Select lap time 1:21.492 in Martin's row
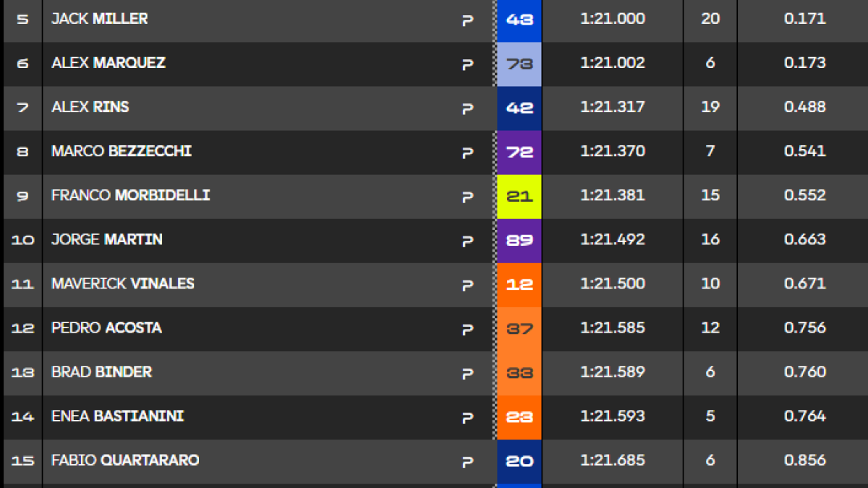 pyautogui.click(x=613, y=239)
